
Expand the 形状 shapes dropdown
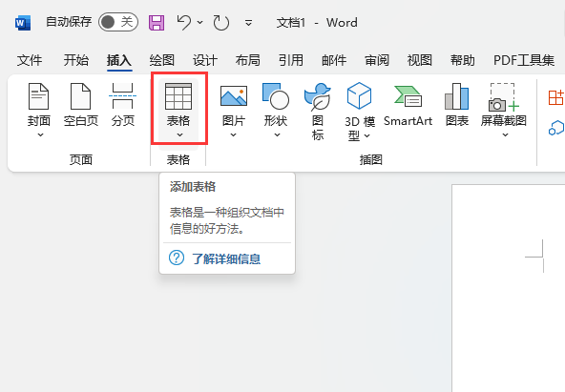276,110
